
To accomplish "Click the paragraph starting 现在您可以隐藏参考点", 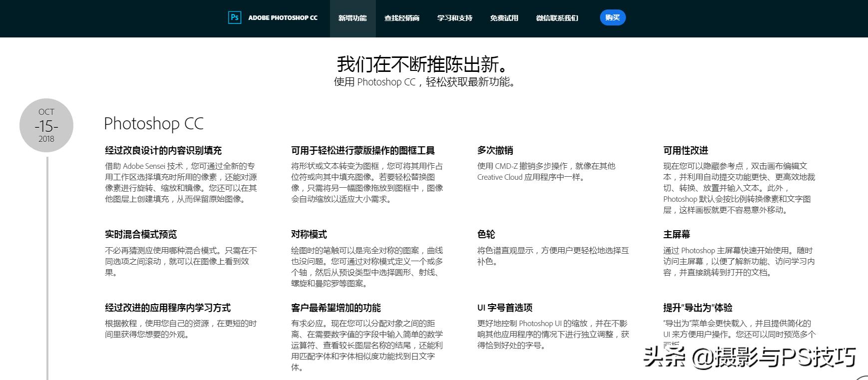I will [x=739, y=188].
